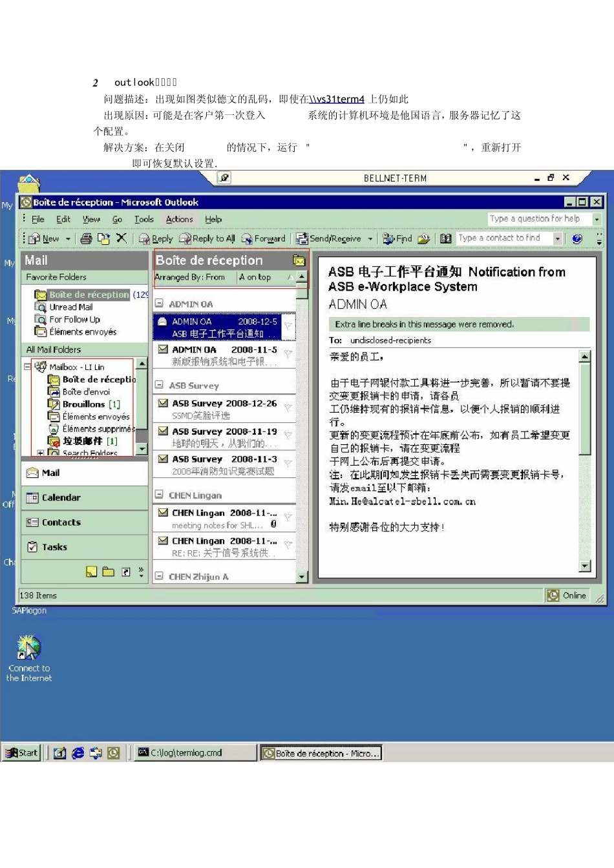This screenshot has height=868, width=614.
Task: Open the View menu
Action: click(91, 220)
